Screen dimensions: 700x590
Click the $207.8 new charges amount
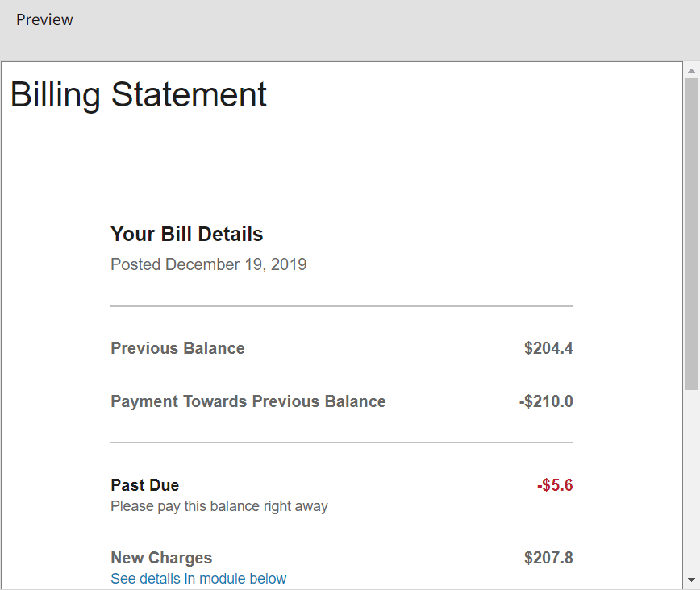click(548, 558)
